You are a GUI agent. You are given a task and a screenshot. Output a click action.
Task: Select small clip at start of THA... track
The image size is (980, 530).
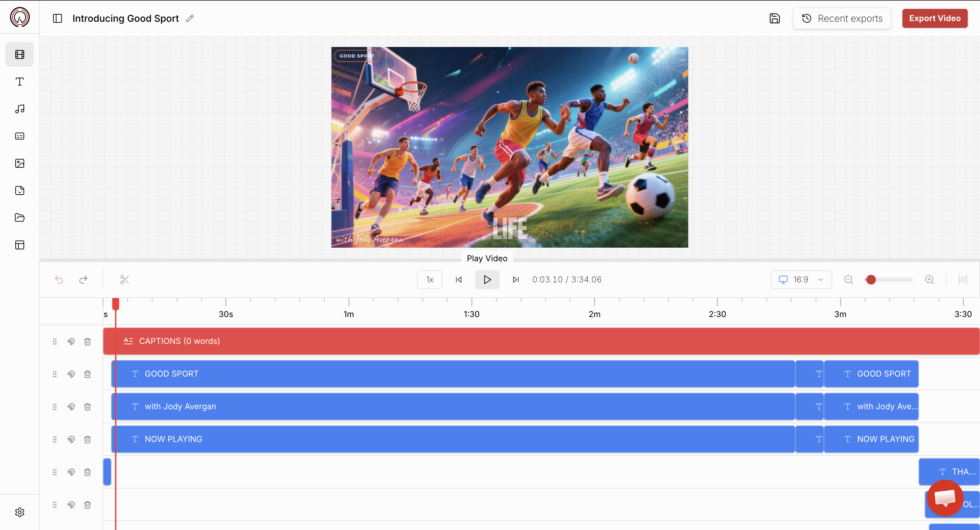107,472
